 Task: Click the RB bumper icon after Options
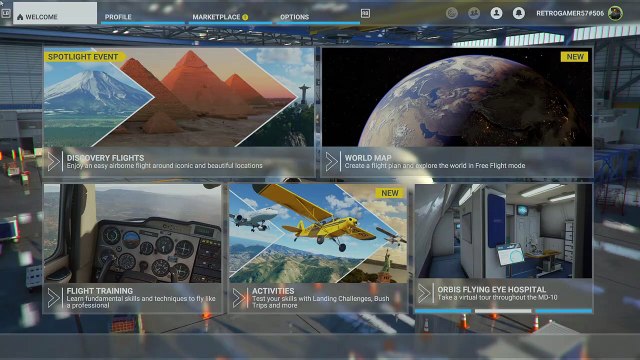[365, 13]
